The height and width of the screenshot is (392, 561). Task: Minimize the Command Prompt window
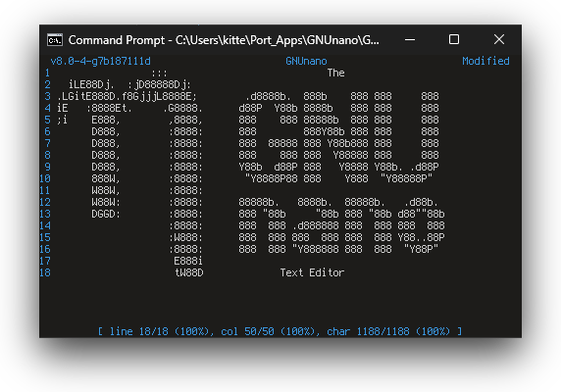pyautogui.click(x=410, y=39)
